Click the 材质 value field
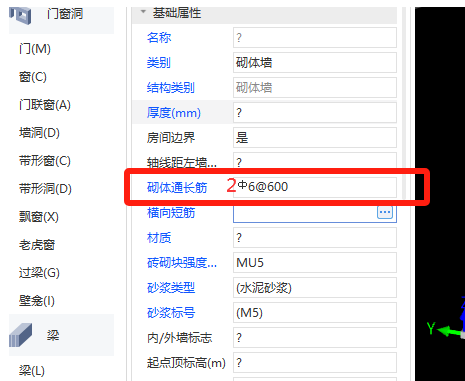465x381 pixels. coord(315,237)
